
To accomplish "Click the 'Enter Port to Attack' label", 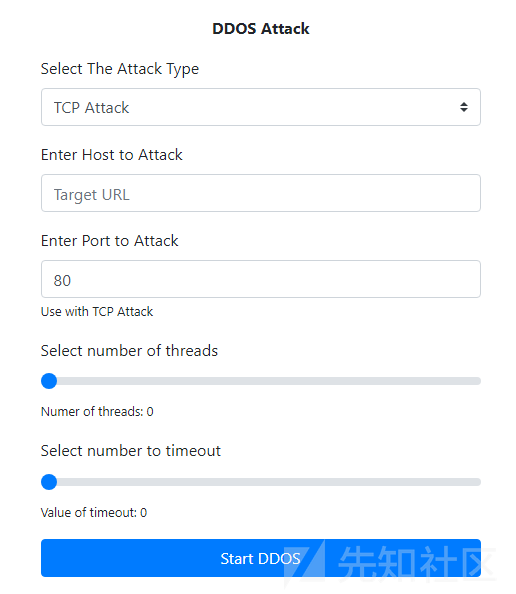I will [x=109, y=241].
